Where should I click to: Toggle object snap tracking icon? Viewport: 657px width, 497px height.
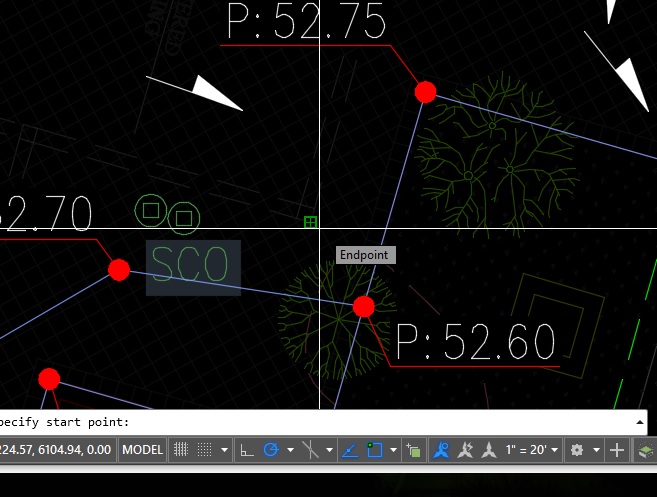350,450
